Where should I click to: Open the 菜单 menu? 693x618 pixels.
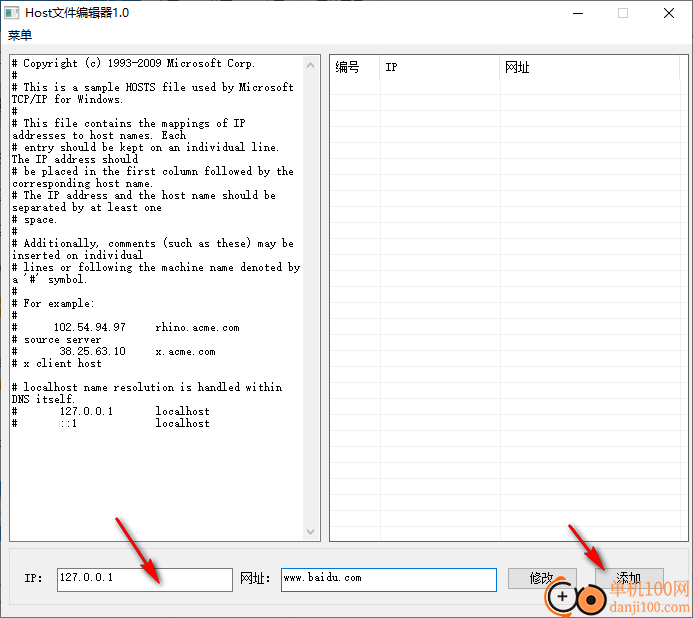[x=20, y=35]
